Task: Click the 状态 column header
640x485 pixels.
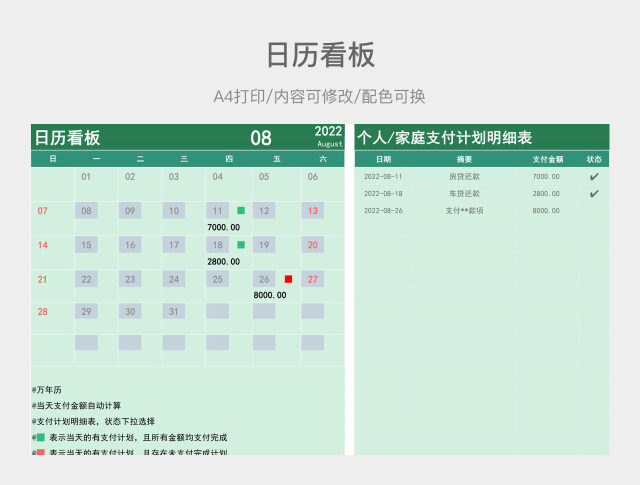Action: pos(594,159)
